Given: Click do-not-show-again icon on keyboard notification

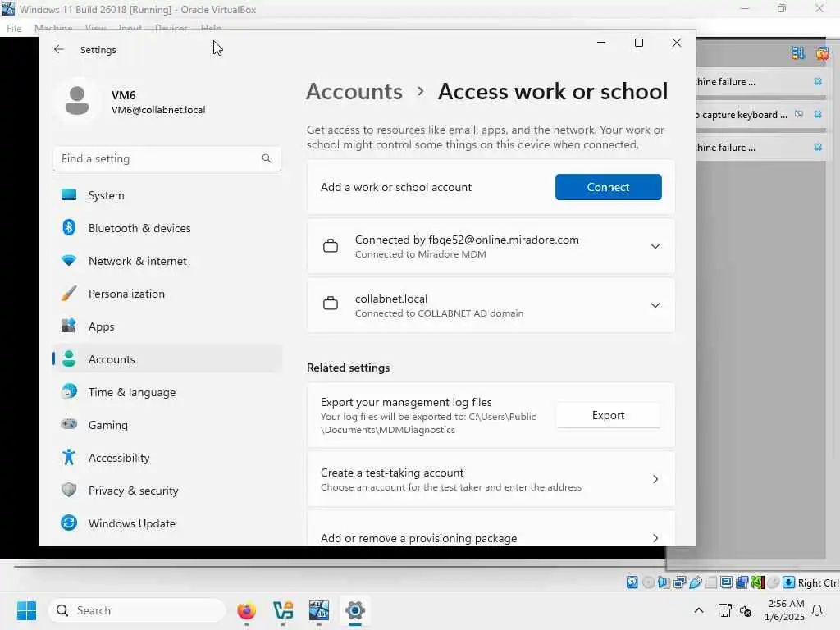Looking at the screenshot, I should (799, 114).
